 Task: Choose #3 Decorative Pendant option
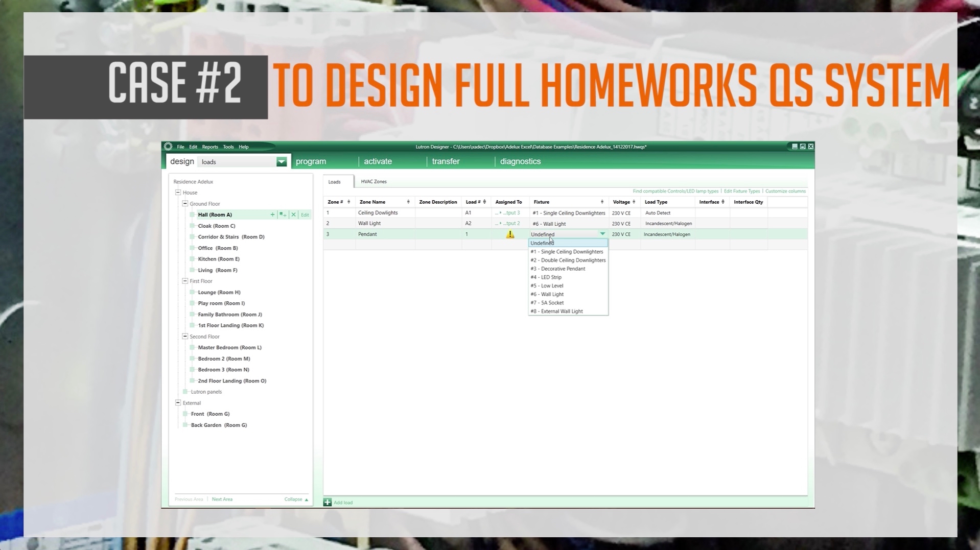pos(568,269)
